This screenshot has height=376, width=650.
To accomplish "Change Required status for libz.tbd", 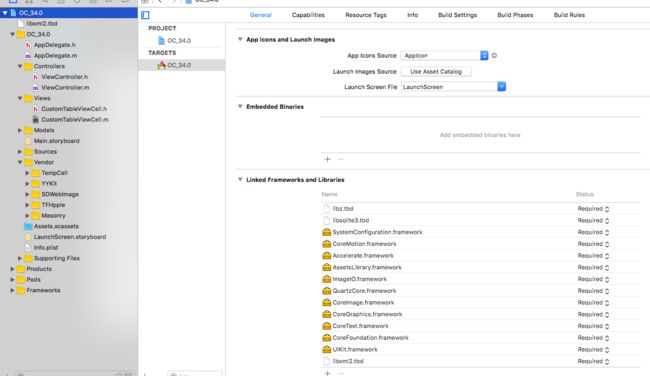I will coord(593,209).
